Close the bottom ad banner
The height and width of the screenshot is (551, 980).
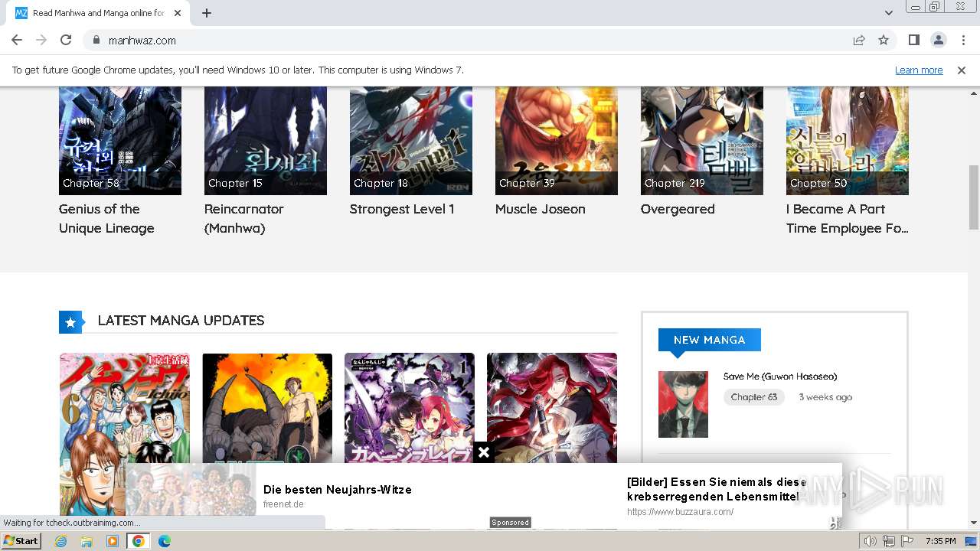pos(484,452)
